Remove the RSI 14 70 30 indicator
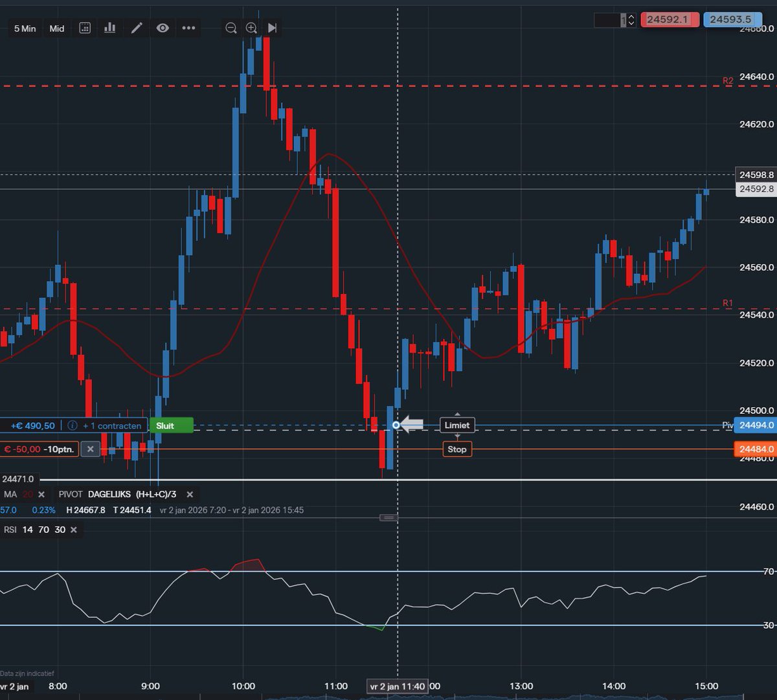This screenshot has width=777, height=700. tap(73, 530)
